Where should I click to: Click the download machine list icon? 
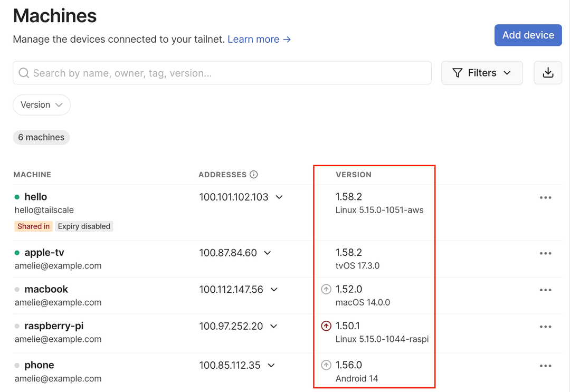[547, 73]
